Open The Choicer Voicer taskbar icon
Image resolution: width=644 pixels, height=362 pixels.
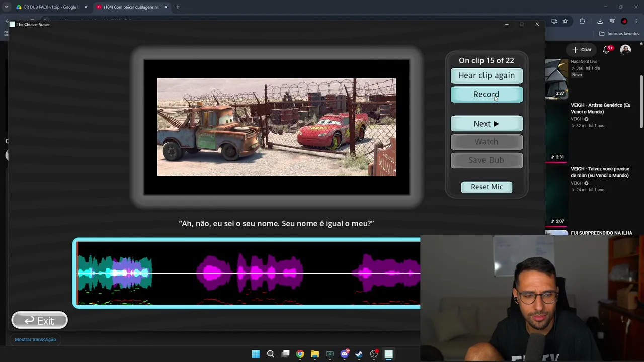pyautogui.click(x=389, y=354)
